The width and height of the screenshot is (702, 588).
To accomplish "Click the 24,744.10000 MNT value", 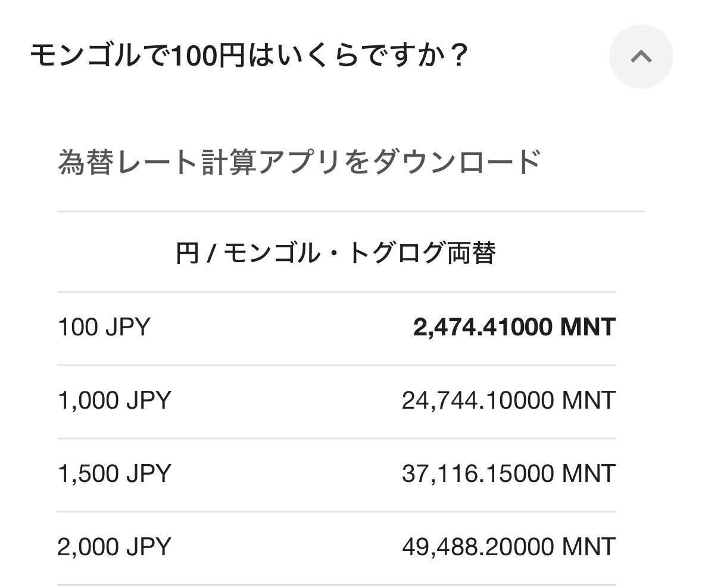I will click(508, 400).
